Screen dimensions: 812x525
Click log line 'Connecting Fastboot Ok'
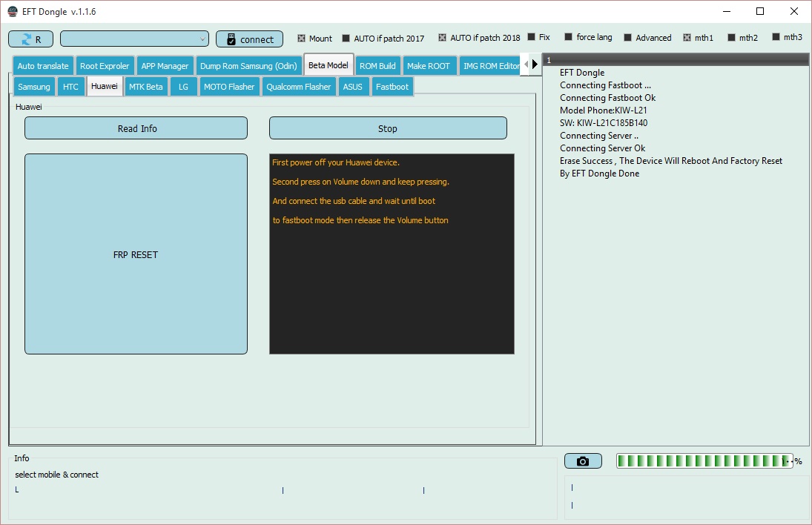pyautogui.click(x=607, y=98)
